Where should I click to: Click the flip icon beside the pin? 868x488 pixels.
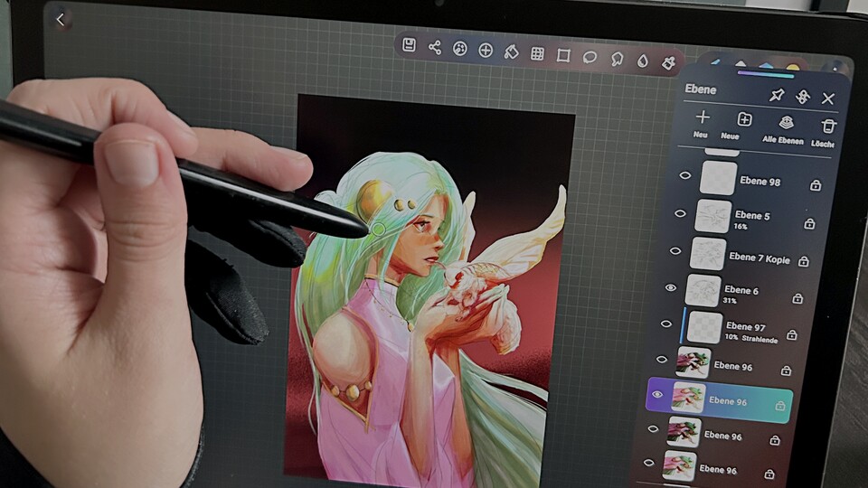pyautogui.click(x=803, y=97)
